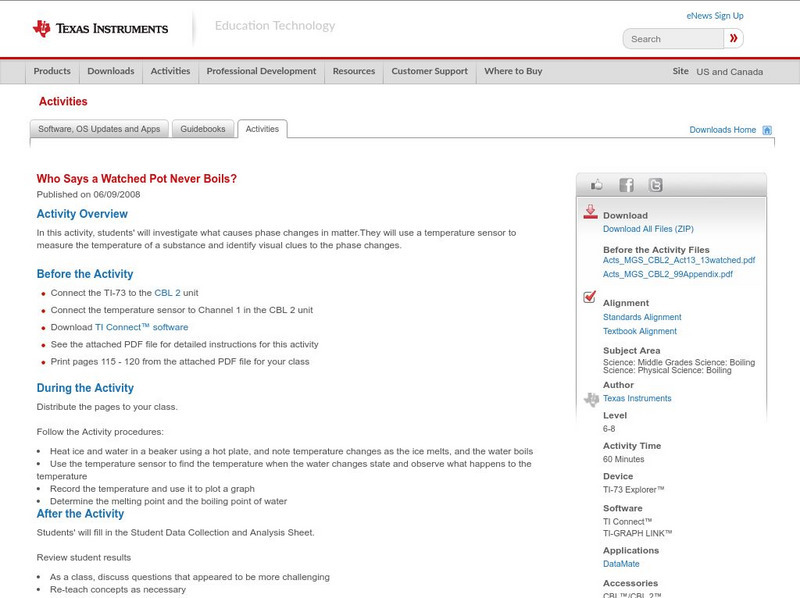Screen dimensions: 800x598
Task: Share via the Twitter icon
Action: [655, 185]
